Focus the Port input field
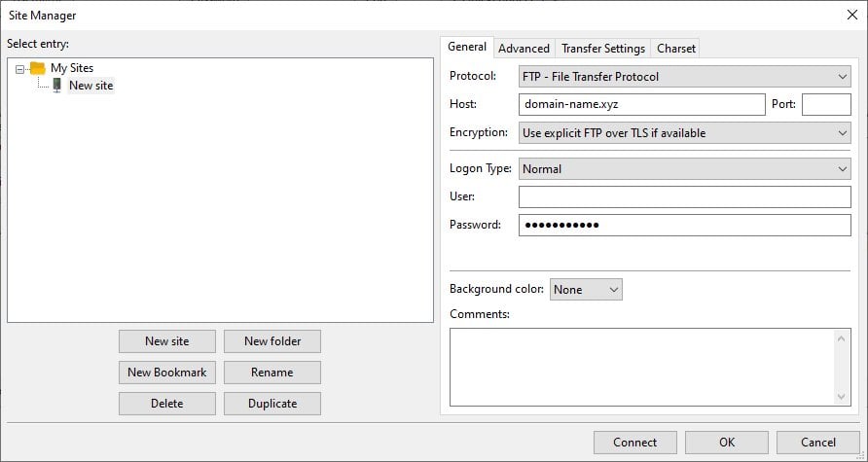The image size is (868, 462). click(826, 105)
